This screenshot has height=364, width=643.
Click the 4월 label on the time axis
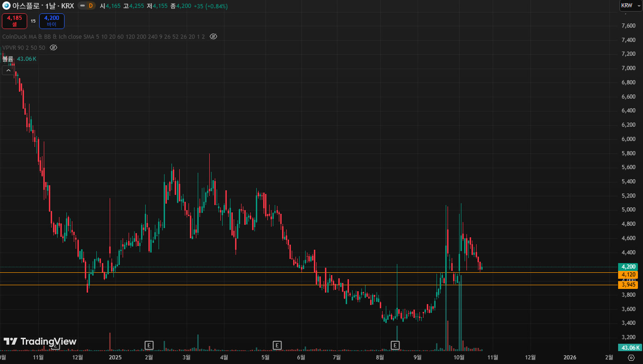pos(224,357)
